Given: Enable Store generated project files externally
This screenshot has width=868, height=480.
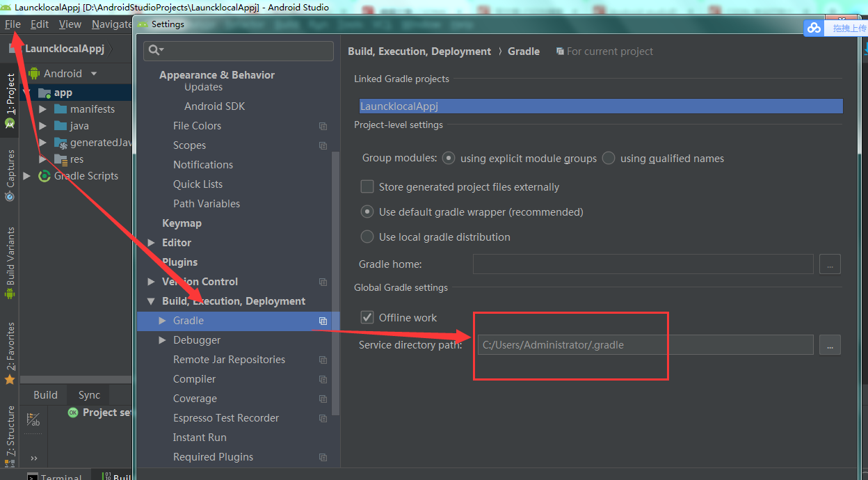Looking at the screenshot, I should pyautogui.click(x=367, y=186).
